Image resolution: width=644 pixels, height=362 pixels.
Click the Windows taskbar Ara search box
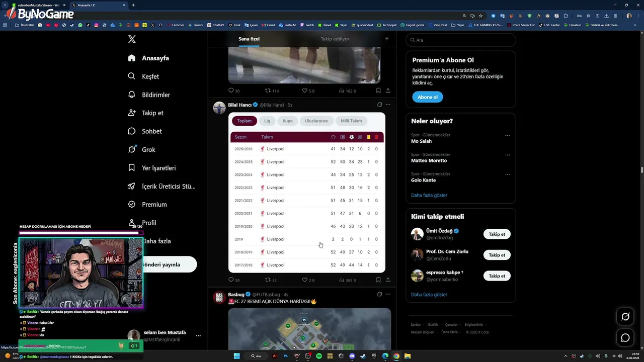coord(257,356)
